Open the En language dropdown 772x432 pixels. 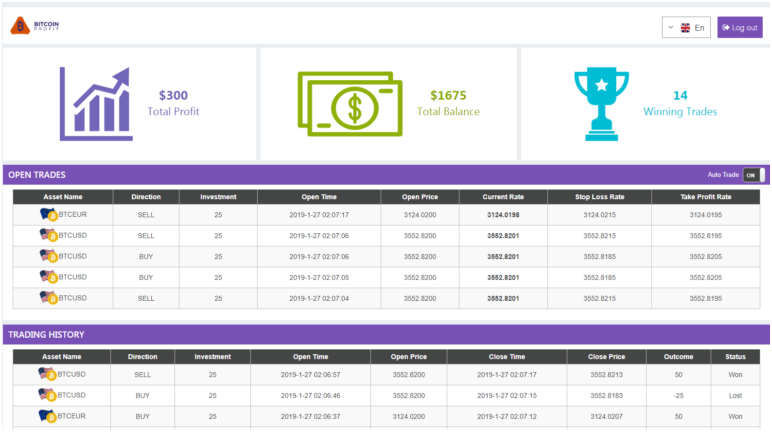coord(686,28)
